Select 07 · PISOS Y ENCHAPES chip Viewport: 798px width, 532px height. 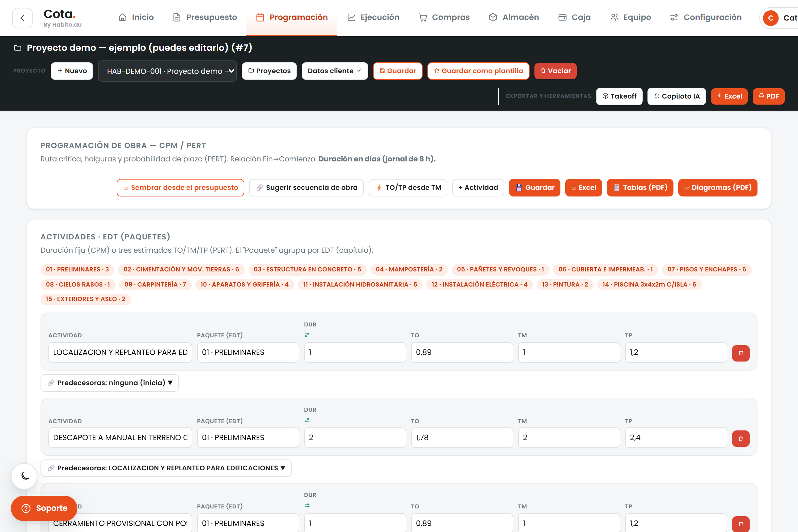point(707,270)
